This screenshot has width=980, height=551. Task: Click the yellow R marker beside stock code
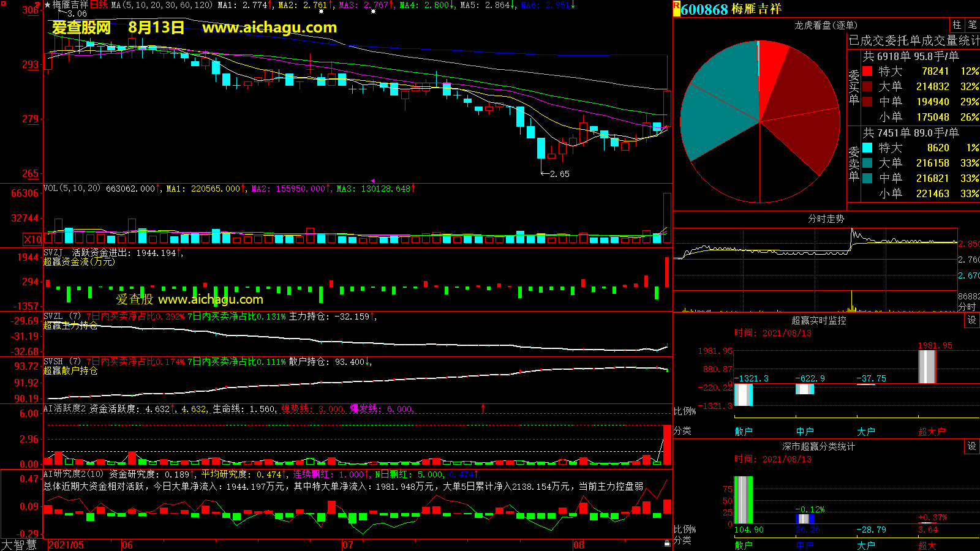tap(676, 8)
